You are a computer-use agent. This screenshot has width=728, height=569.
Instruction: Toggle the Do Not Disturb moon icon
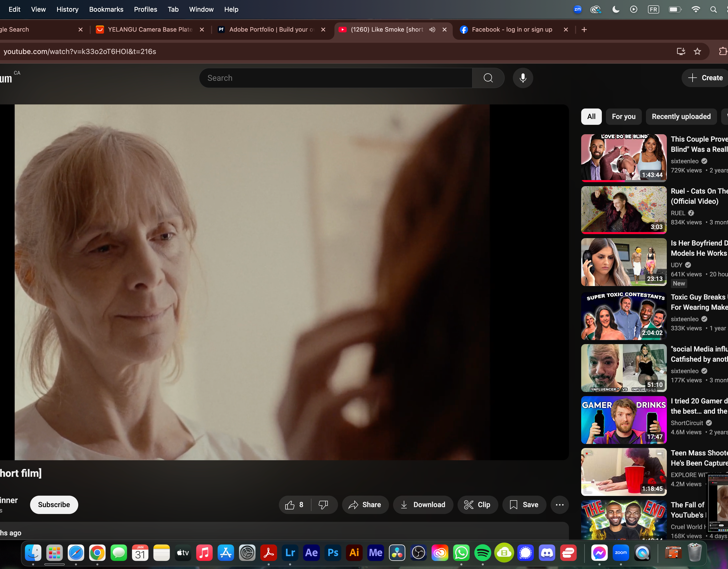pyautogui.click(x=616, y=9)
